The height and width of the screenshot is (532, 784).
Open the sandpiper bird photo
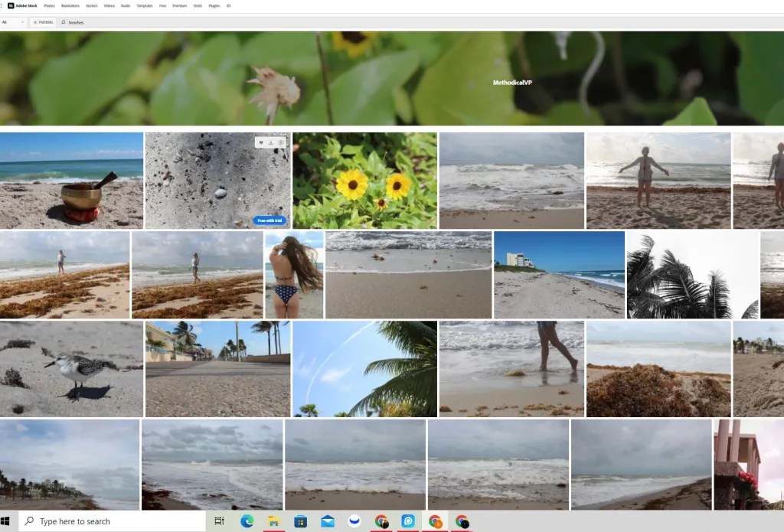(x=71, y=369)
